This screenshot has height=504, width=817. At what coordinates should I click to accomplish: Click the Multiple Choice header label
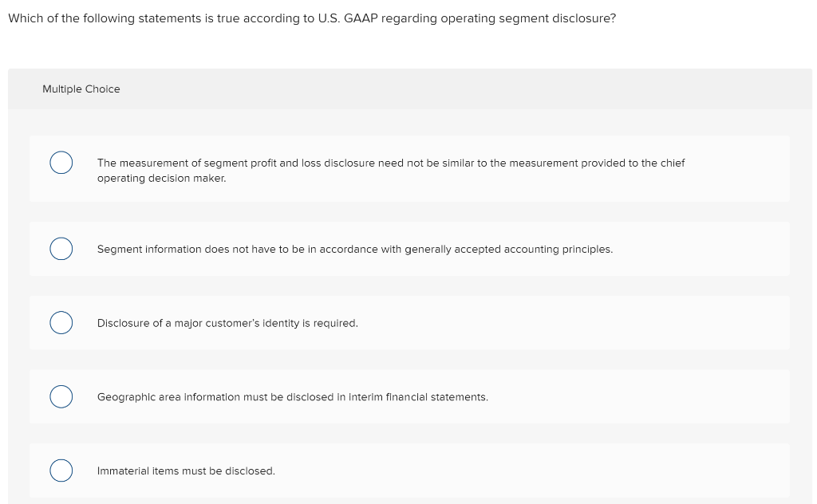coord(81,89)
